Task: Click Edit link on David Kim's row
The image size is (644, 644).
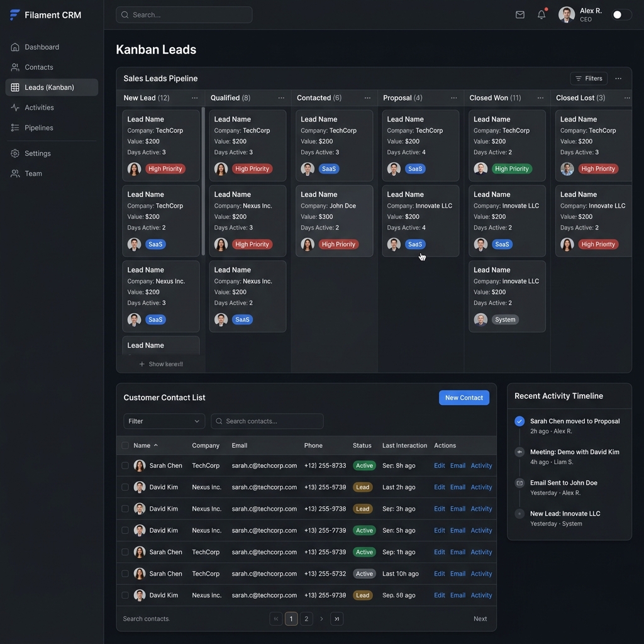Action: (x=439, y=487)
